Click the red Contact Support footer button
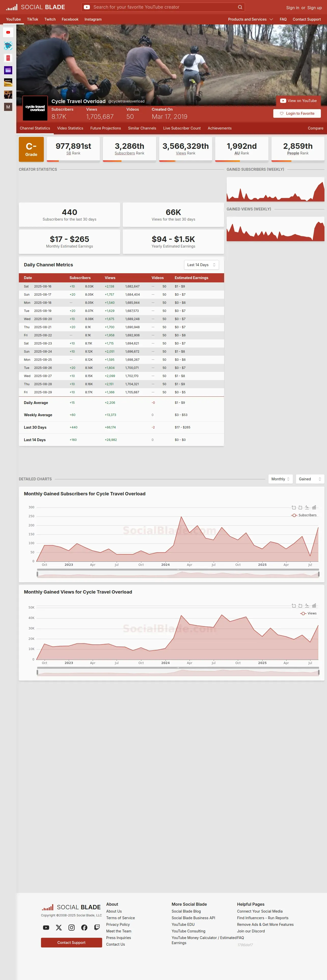The image size is (327, 980). pyautogui.click(x=72, y=942)
